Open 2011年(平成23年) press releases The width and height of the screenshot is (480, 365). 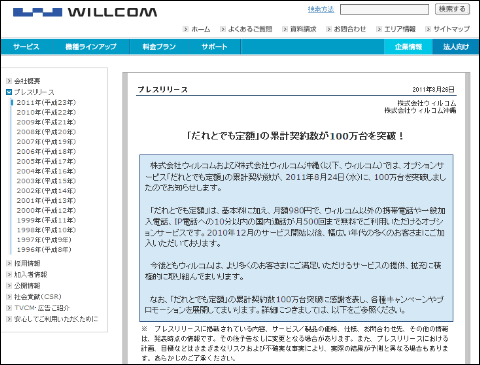[46, 102]
